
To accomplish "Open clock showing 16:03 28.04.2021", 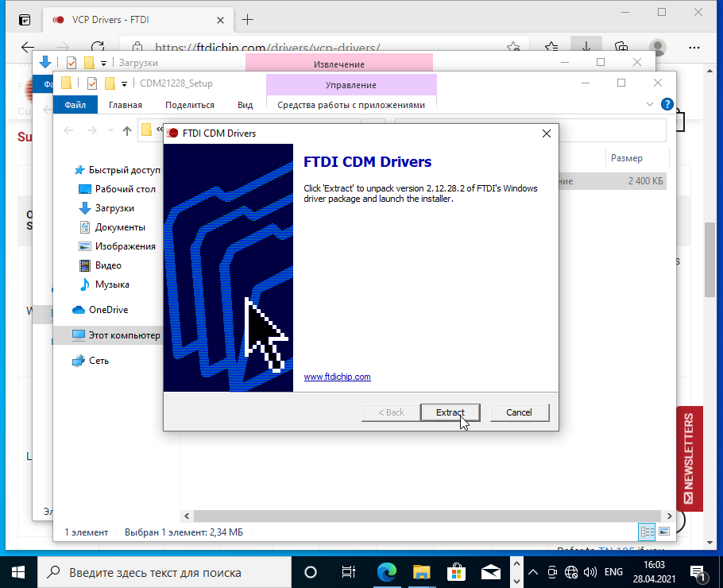I will (654, 572).
